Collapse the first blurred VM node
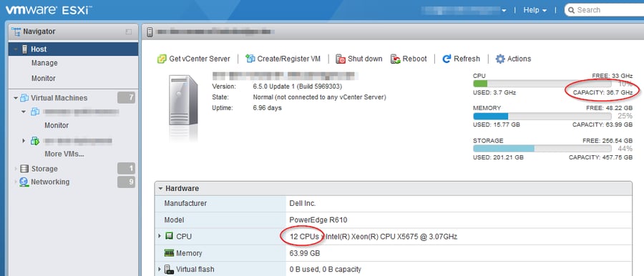Viewport: 644px width, 276px height. (24, 112)
